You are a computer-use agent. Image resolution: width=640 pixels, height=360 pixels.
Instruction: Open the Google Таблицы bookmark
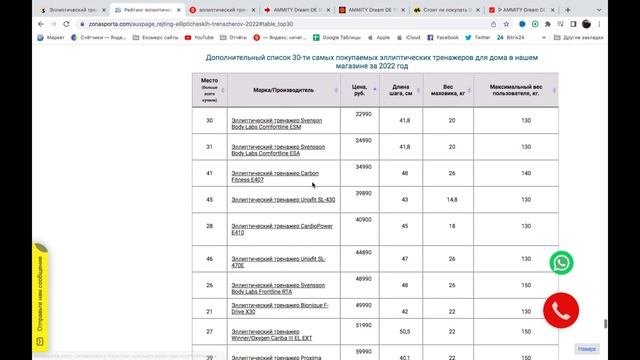pyautogui.click(x=337, y=38)
